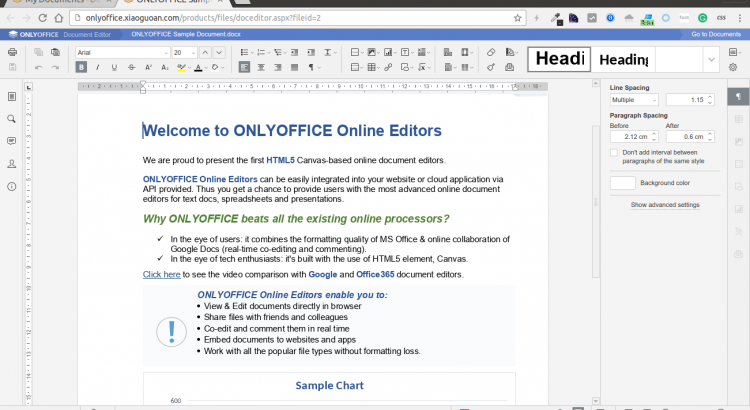Click the Undo arrow icon
This screenshot has width=750, height=410.
click(x=39, y=68)
